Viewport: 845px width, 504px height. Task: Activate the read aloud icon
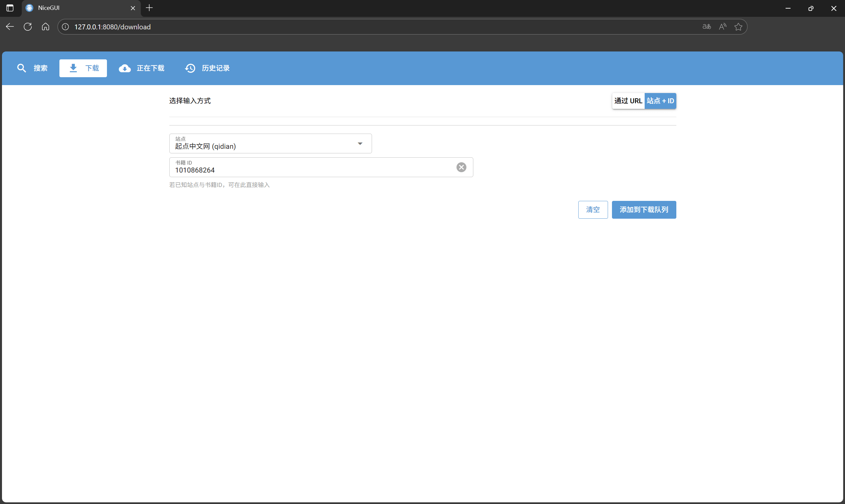click(x=722, y=27)
